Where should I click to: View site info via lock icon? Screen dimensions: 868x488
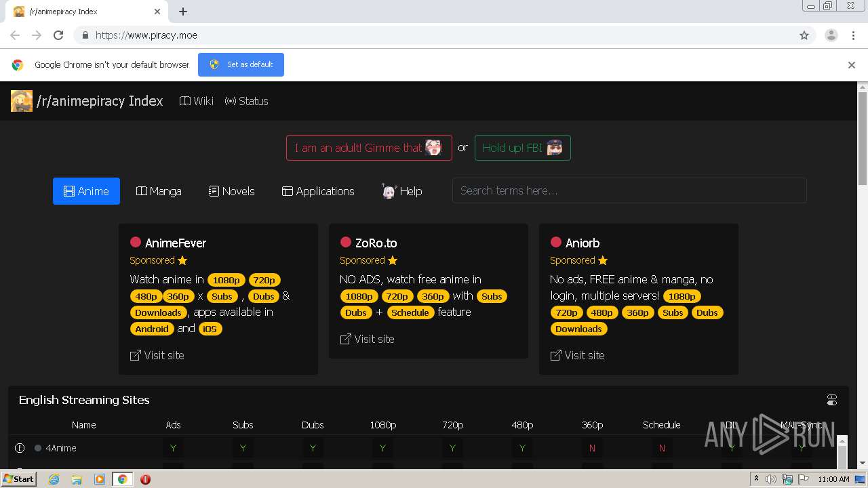coord(85,35)
